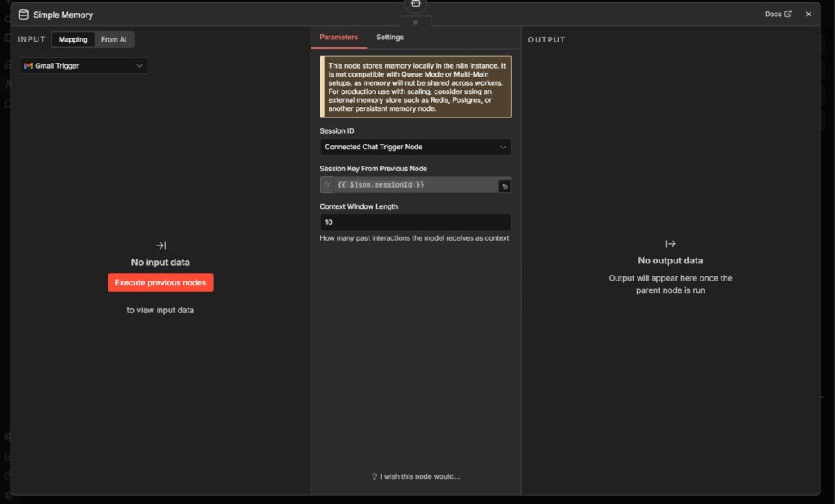Select the Mapping input mode
The image size is (835, 504).
coord(73,38)
